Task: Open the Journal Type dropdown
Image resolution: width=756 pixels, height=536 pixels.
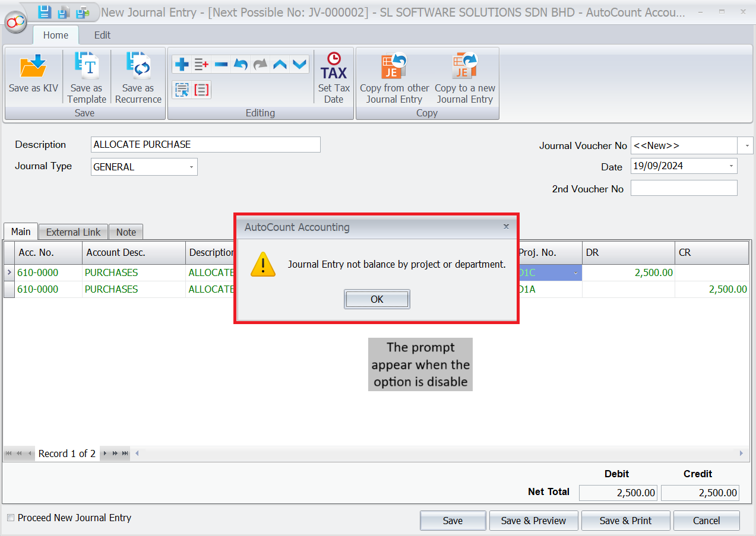Action: tap(191, 167)
